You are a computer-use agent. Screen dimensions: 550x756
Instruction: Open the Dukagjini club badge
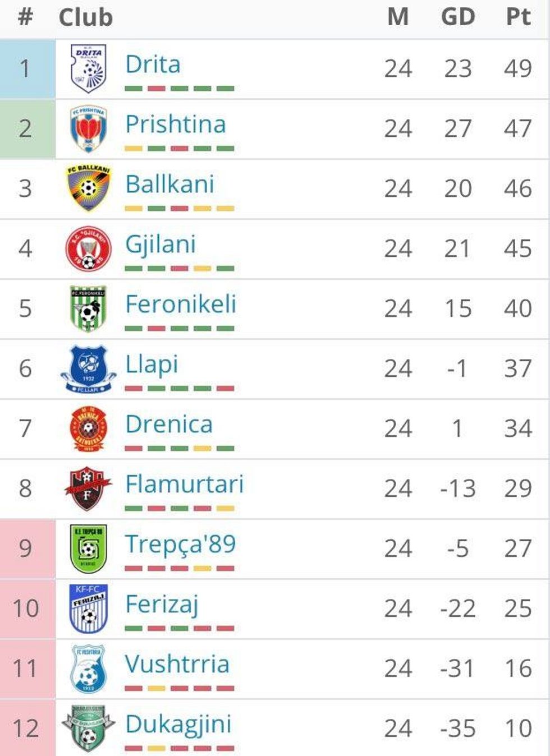tap(88, 728)
